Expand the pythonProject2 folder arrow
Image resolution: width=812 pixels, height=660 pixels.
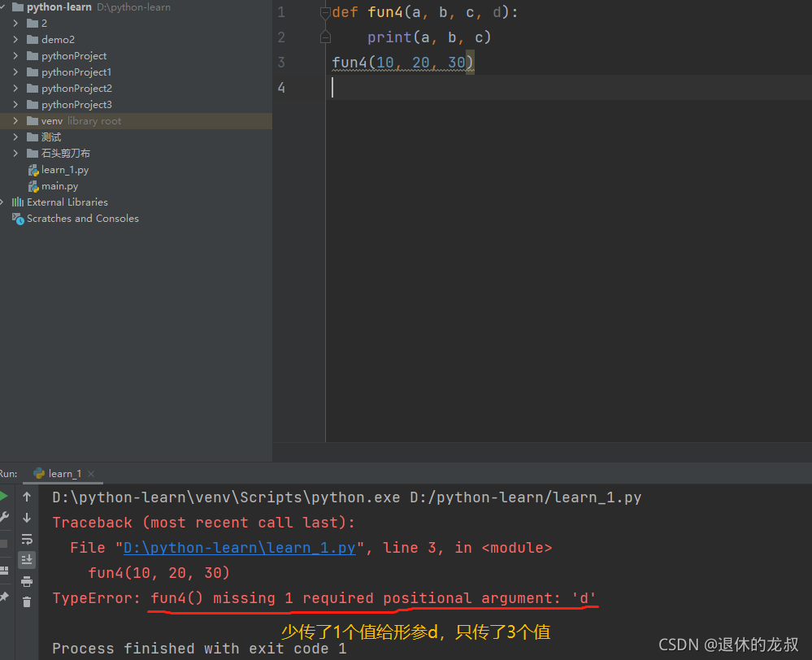click(15, 88)
